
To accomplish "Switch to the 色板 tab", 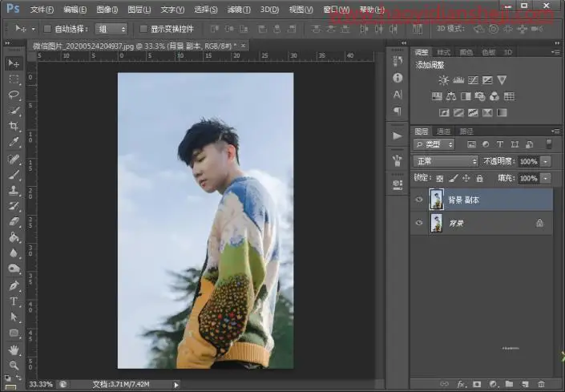I will [x=489, y=52].
